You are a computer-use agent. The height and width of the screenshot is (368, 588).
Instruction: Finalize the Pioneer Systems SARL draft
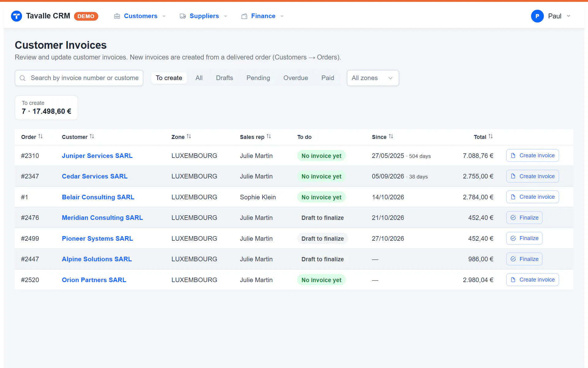[x=524, y=238]
